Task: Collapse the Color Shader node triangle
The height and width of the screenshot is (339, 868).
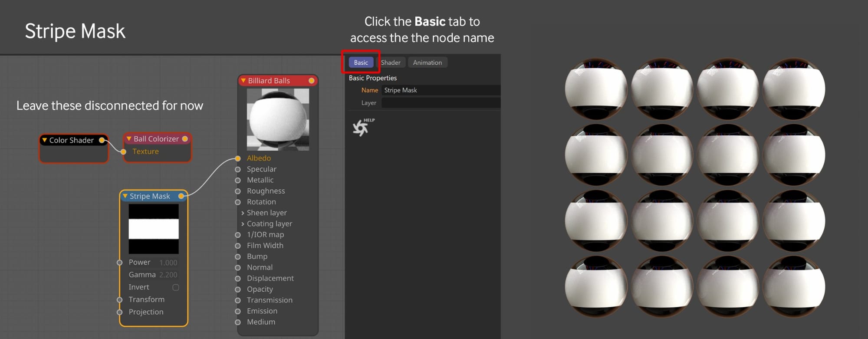Action: tap(44, 140)
